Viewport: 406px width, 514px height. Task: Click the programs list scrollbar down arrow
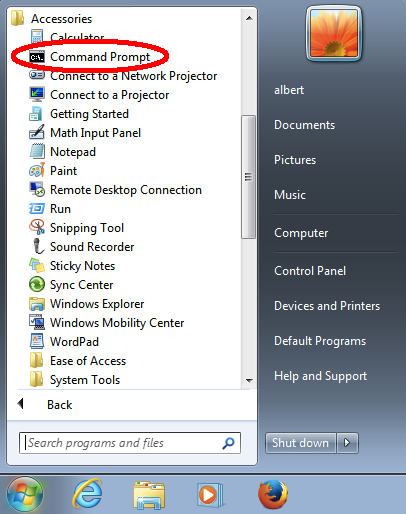pos(249,380)
